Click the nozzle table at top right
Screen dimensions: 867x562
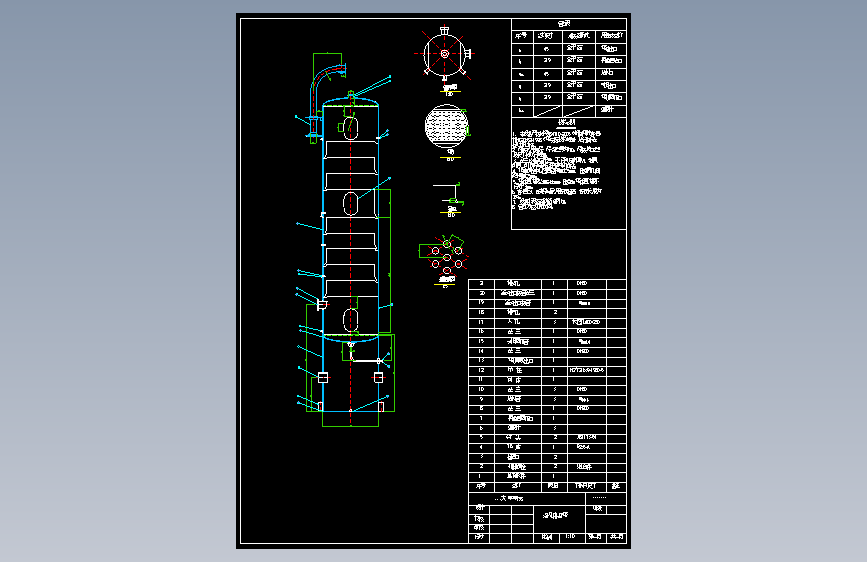[568, 67]
